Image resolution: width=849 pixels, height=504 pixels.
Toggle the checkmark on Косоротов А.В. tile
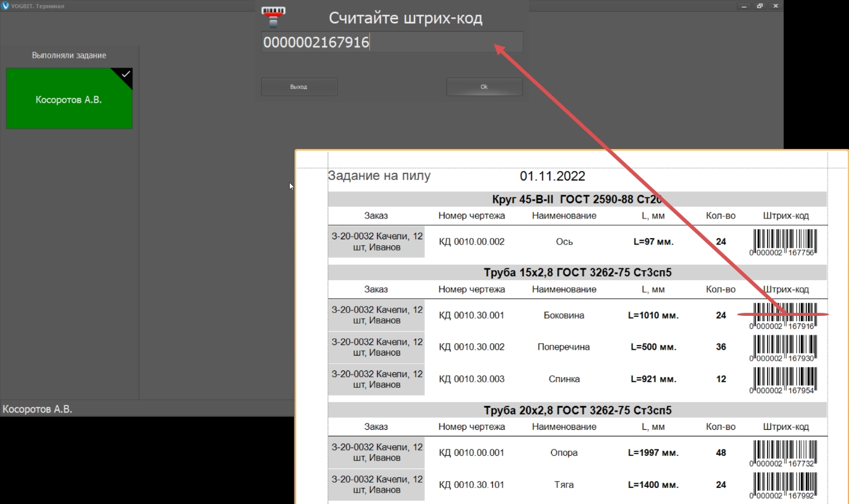click(x=125, y=75)
